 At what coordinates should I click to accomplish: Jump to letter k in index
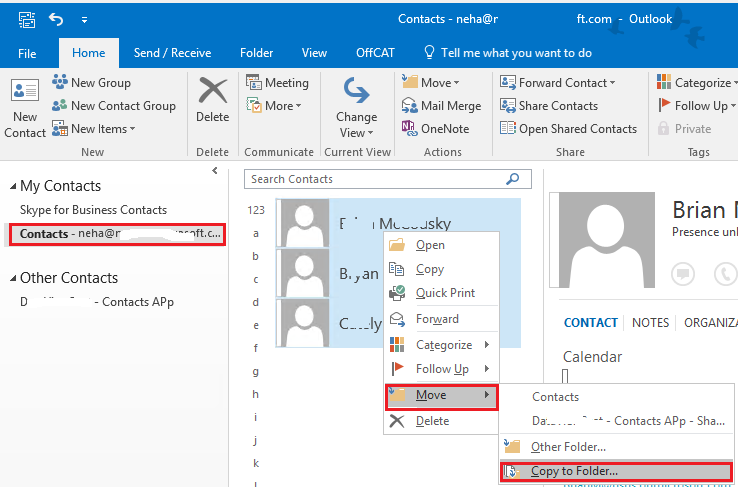pyautogui.click(x=256, y=463)
